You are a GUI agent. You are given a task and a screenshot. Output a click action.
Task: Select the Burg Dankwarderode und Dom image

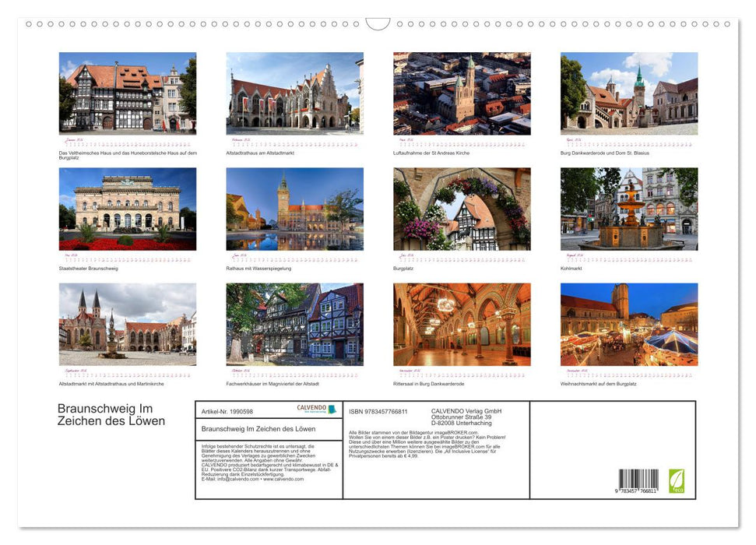click(628, 95)
